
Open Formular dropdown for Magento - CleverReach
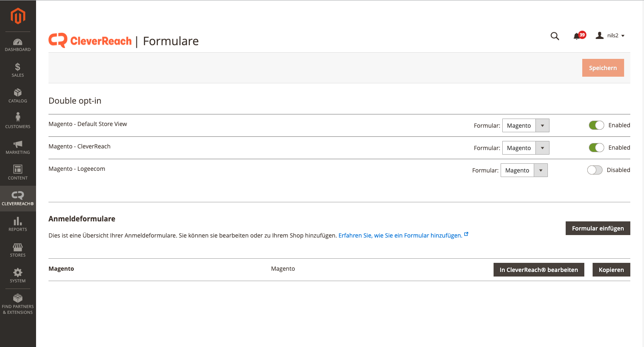click(x=525, y=148)
